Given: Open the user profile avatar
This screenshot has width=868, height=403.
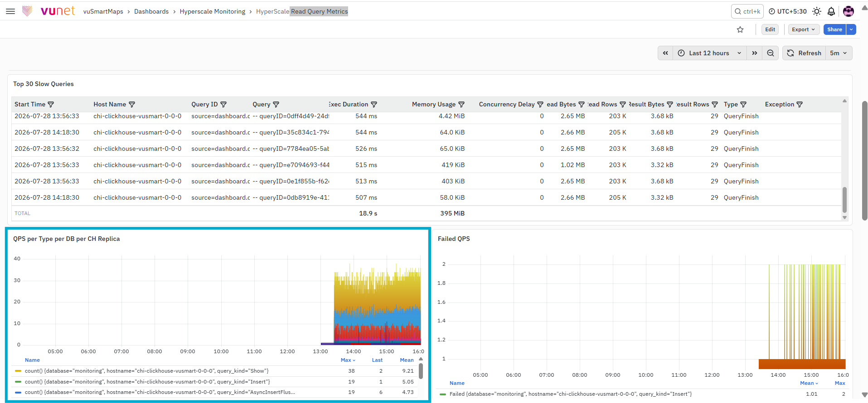Looking at the screenshot, I should click(x=849, y=11).
